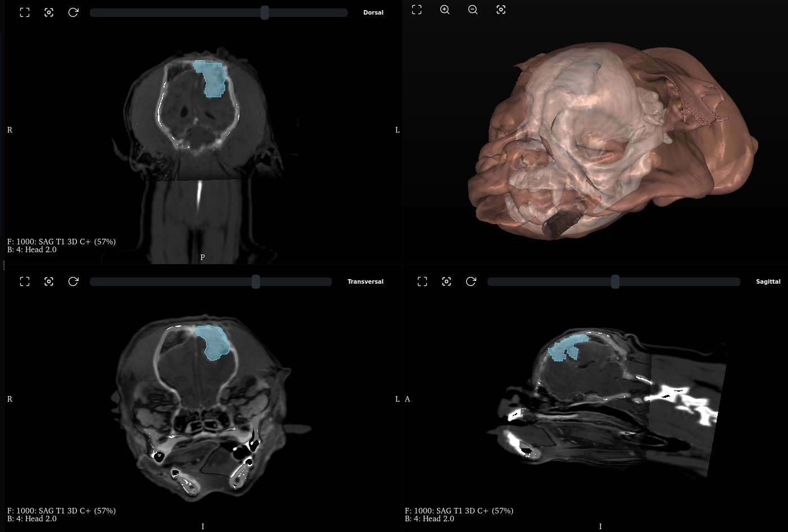Image resolution: width=788 pixels, height=532 pixels.
Task: Click the SAG T1 3D C+ series text
Action: tap(62, 242)
